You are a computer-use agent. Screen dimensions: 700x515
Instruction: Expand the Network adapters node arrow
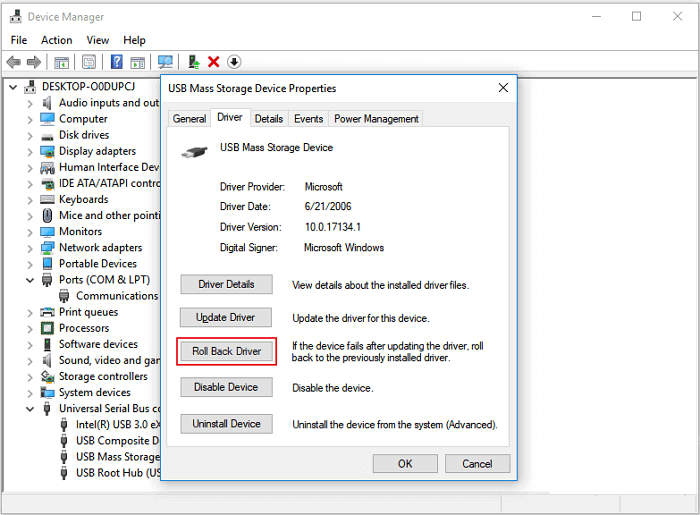pyautogui.click(x=30, y=248)
